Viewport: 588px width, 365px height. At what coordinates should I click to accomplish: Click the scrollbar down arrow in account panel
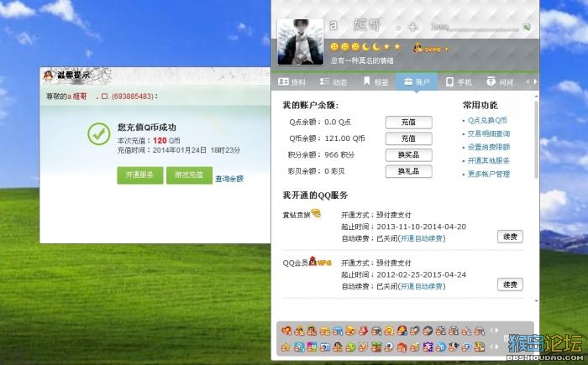click(x=536, y=300)
